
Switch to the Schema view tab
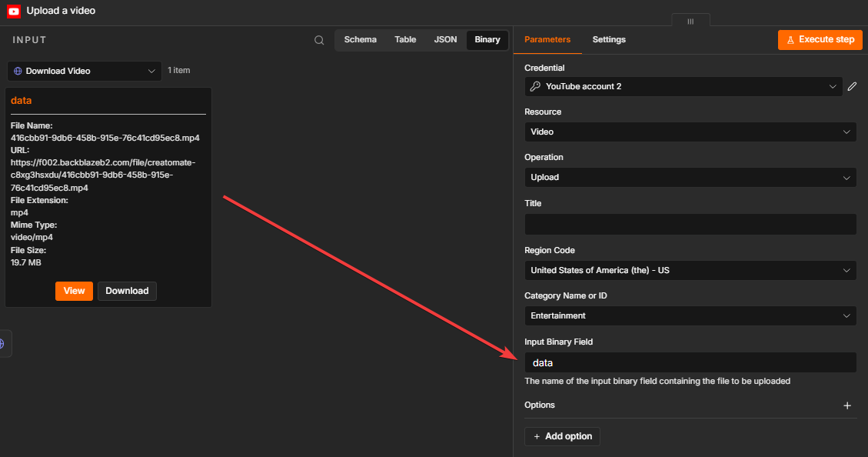(x=361, y=40)
